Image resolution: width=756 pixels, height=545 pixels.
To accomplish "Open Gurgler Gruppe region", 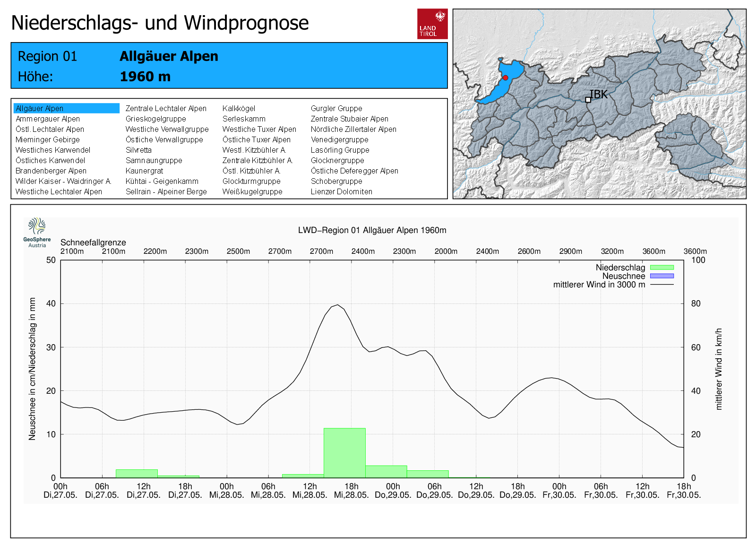I will tap(336, 108).
